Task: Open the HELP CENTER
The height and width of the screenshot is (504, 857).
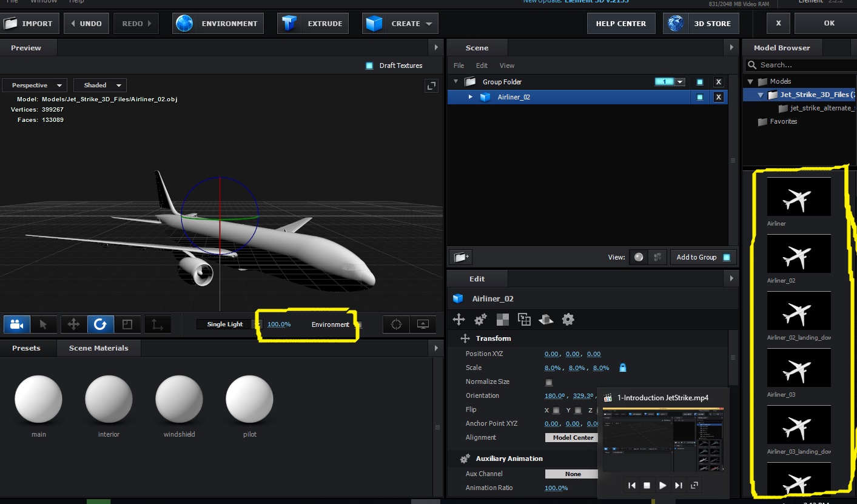Action: point(621,24)
